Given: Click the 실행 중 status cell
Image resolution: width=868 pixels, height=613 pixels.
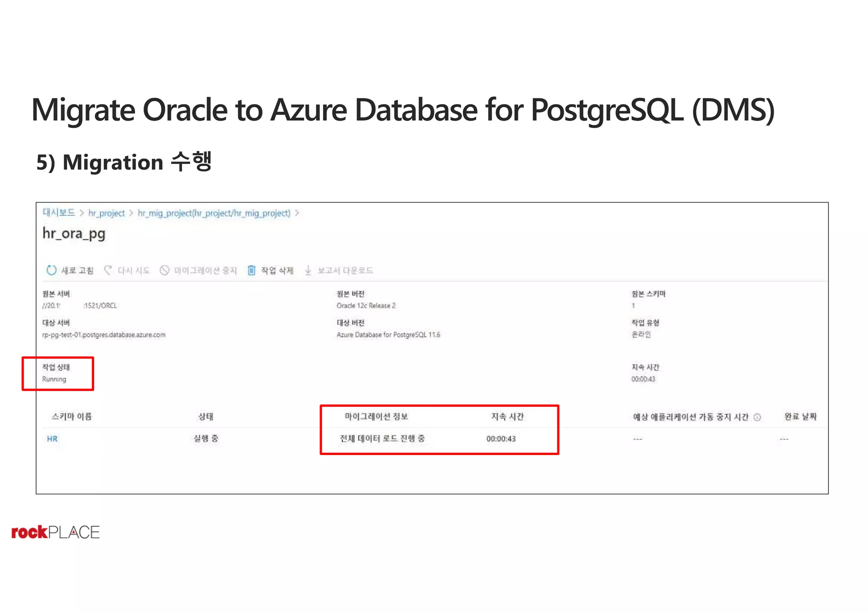Looking at the screenshot, I should [x=206, y=438].
